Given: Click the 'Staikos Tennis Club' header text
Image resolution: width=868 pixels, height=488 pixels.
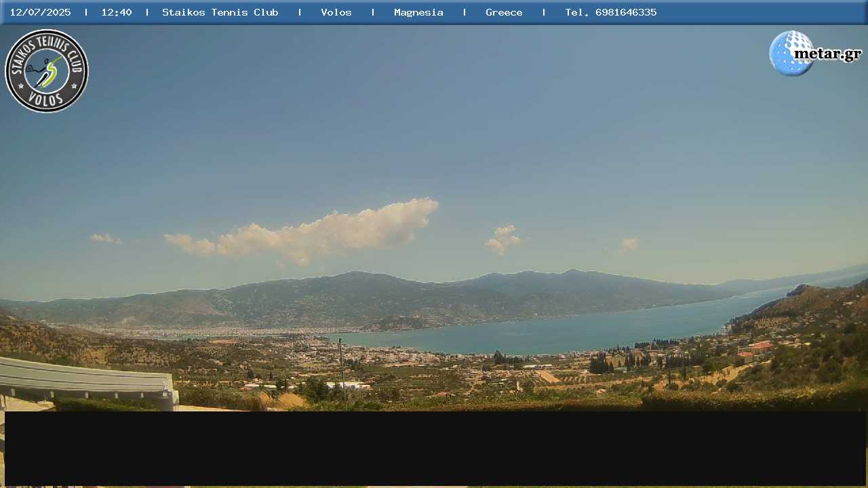Looking at the screenshot, I should [220, 12].
